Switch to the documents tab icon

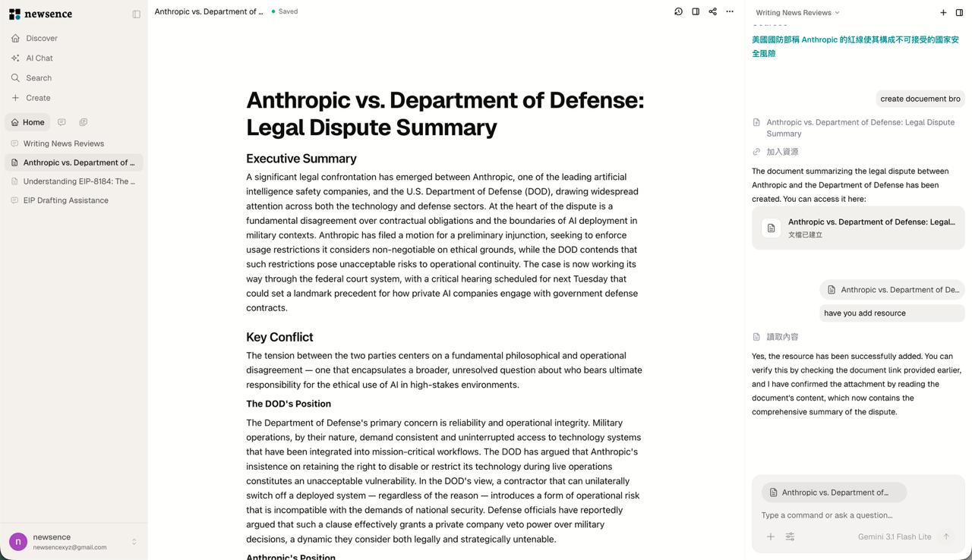[84, 122]
